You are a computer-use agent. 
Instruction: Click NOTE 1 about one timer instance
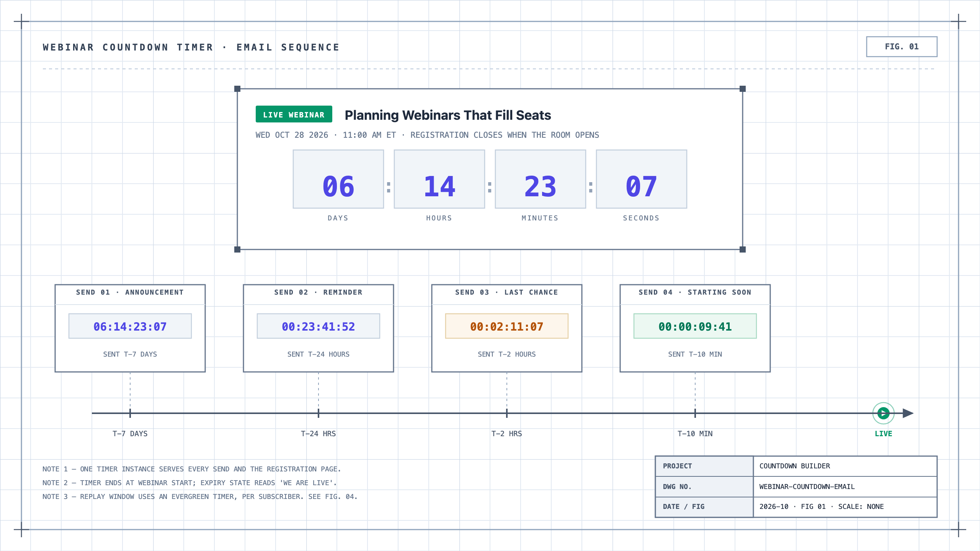[x=191, y=469]
